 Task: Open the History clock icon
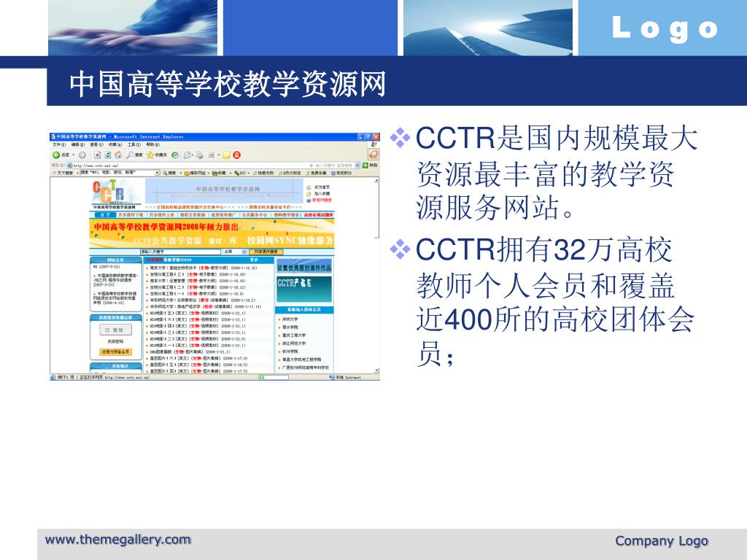[175, 155]
